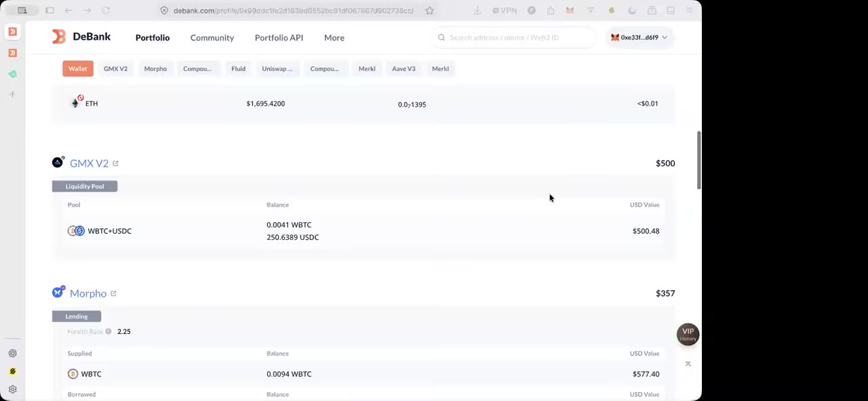The width and height of the screenshot is (868, 401).
Task: Click the browser reload icon
Action: click(x=106, y=10)
